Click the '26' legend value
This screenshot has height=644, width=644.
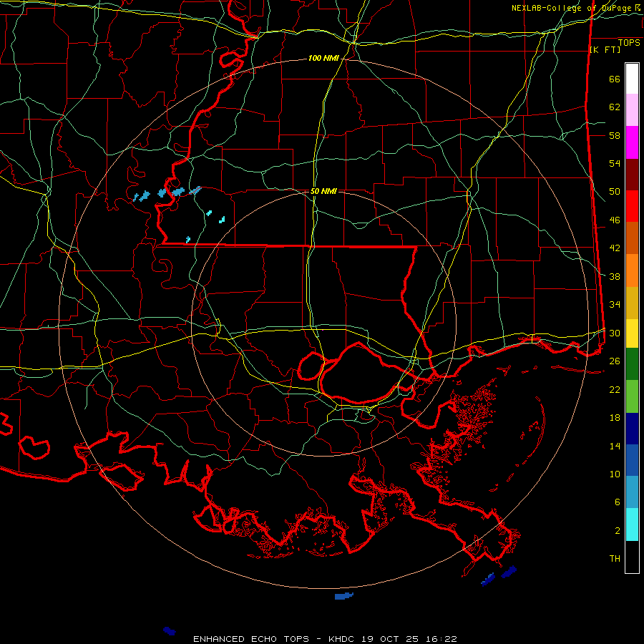point(615,361)
